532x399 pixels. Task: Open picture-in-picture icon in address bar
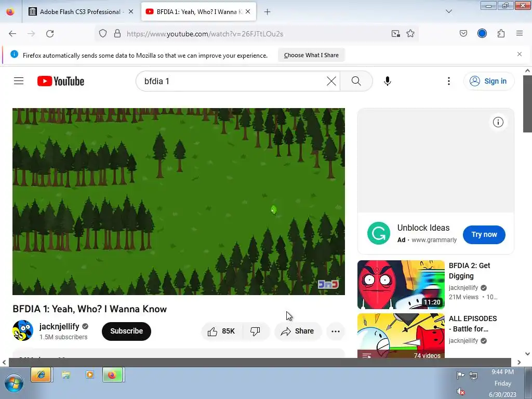395,34
